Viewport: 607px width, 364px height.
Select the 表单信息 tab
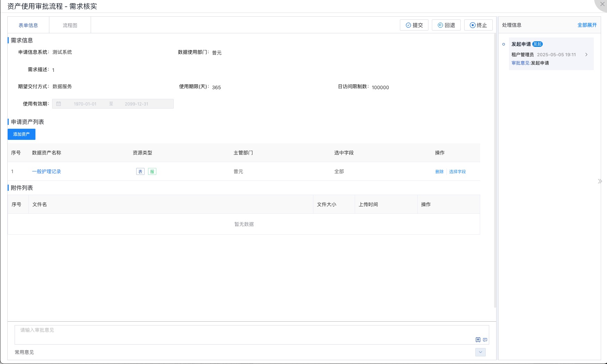28,25
